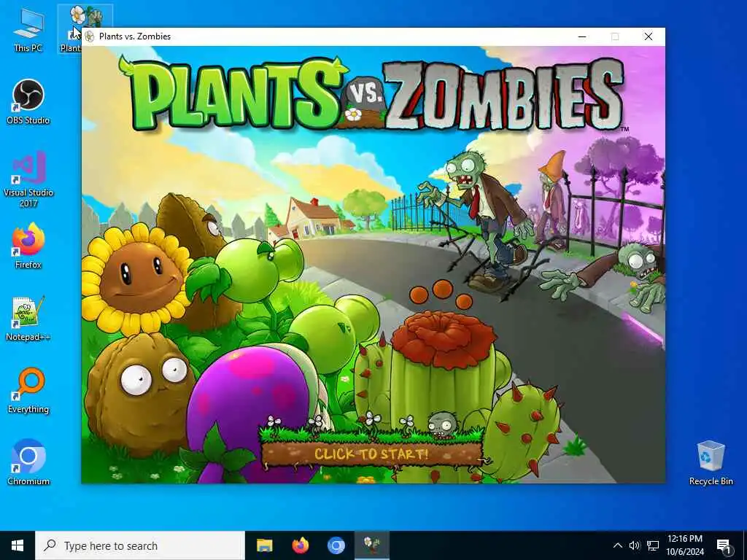Select the Visual Studio 2017 shortcut
Screen dimensions: 747x560
coord(28,179)
